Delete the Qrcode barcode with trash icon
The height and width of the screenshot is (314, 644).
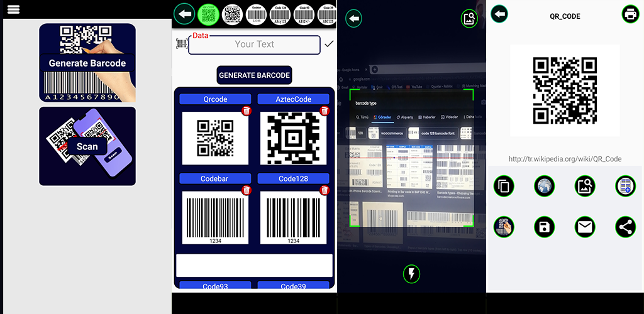(x=247, y=111)
